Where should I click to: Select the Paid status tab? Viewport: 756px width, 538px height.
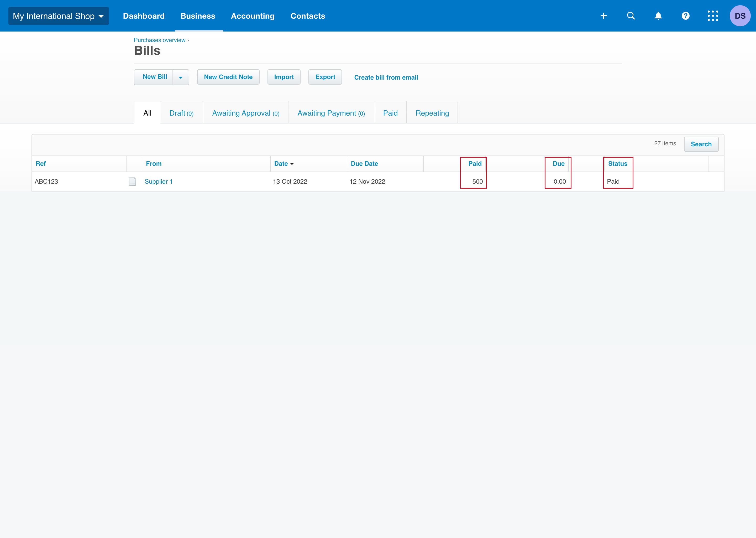tap(390, 113)
